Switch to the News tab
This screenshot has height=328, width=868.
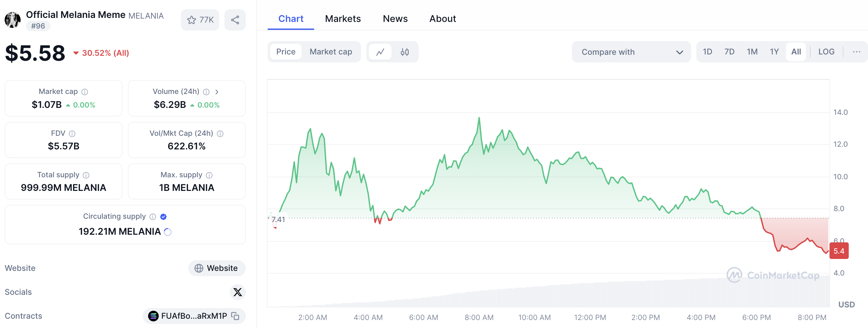(395, 19)
